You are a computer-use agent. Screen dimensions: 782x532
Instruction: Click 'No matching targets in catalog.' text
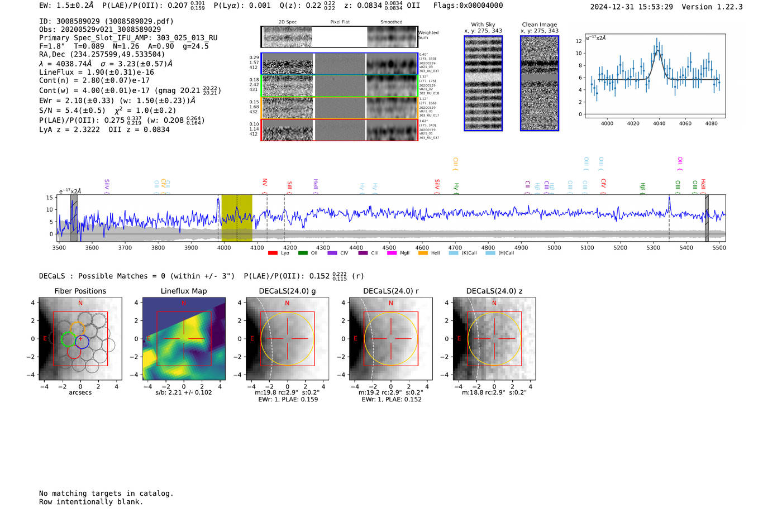coord(106,493)
